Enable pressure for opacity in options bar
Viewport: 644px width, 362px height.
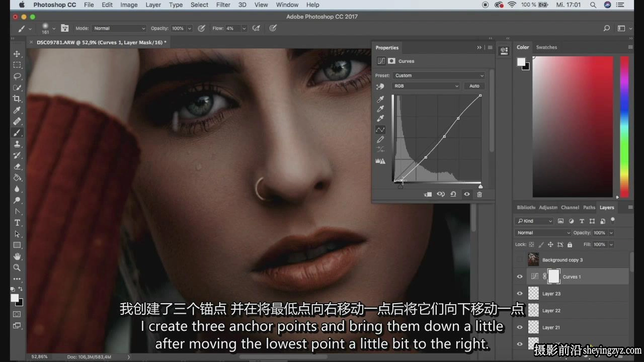(x=202, y=28)
